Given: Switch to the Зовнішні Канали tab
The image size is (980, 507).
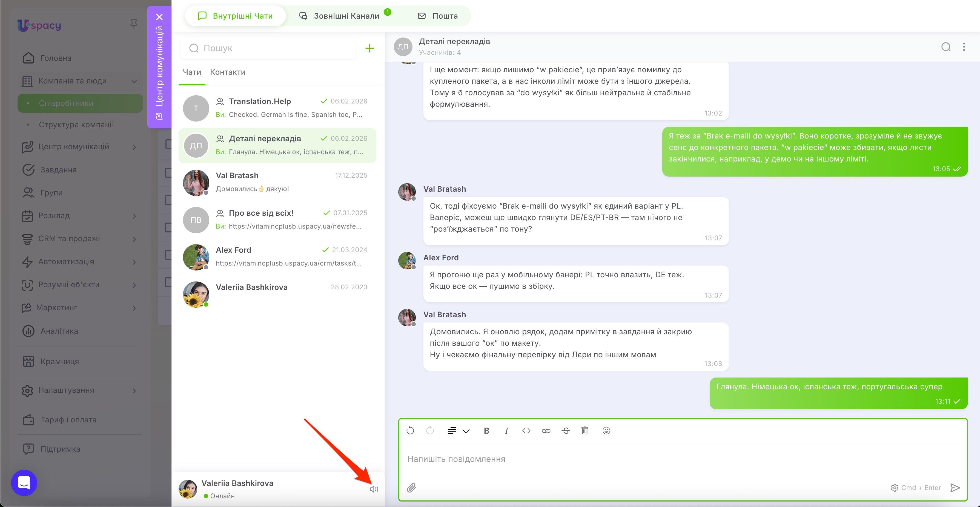Looking at the screenshot, I should coord(345,16).
